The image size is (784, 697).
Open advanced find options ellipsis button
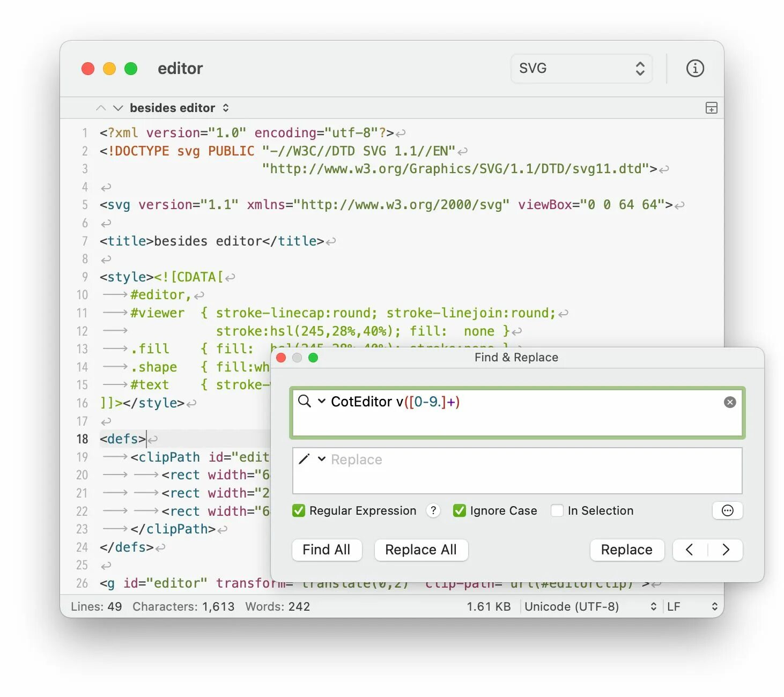(x=727, y=510)
